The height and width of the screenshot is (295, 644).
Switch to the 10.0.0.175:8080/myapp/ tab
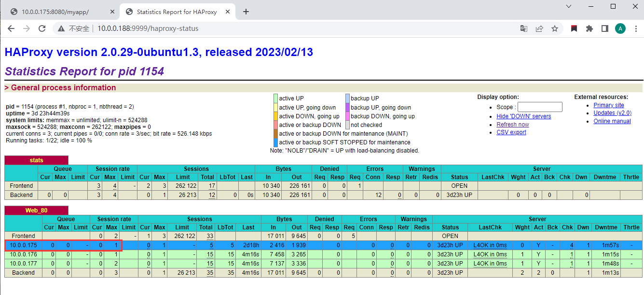pyautogui.click(x=60, y=12)
